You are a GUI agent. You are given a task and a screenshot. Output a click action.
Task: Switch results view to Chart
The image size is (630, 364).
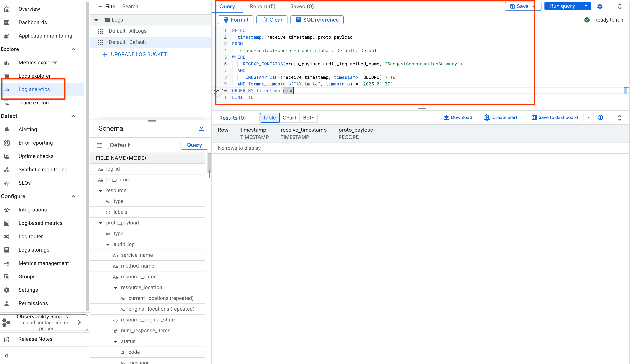tap(289, 118)
